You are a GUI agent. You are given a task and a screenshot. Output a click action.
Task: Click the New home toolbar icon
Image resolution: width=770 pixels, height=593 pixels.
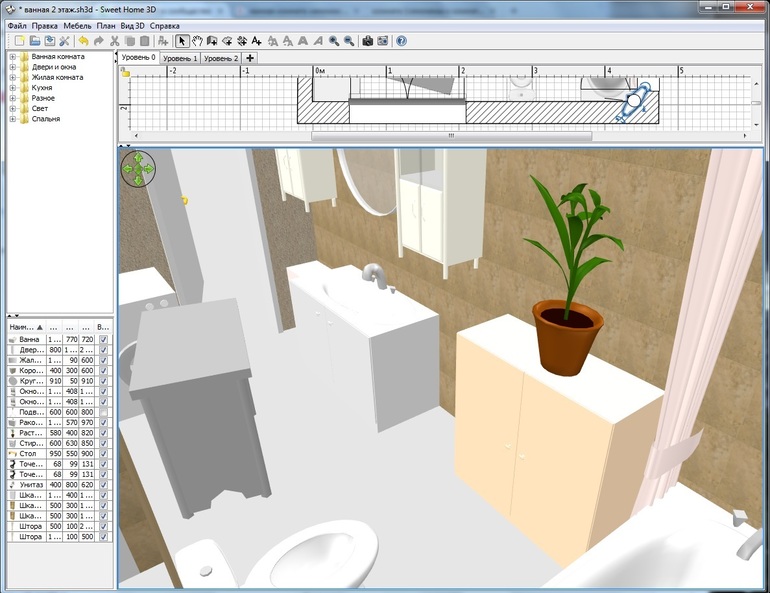coord(18,41)
